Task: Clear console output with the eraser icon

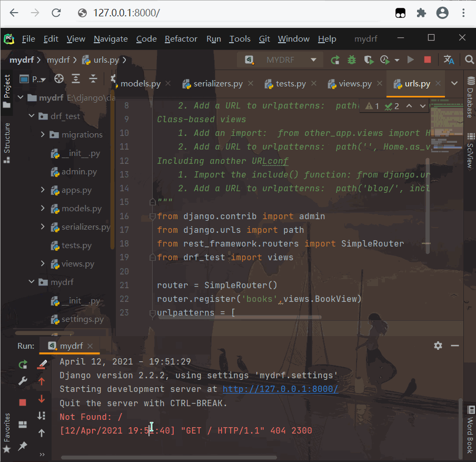Action: click(x=42, y=365)
